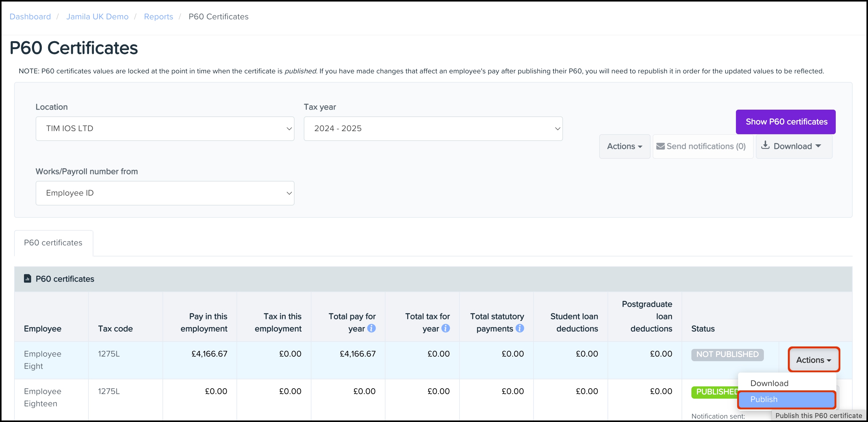This screenshot has height=422, width=868.
Task: Open Works/Payroll number Employee ID dropdown
Action: (x=165, y=193)
